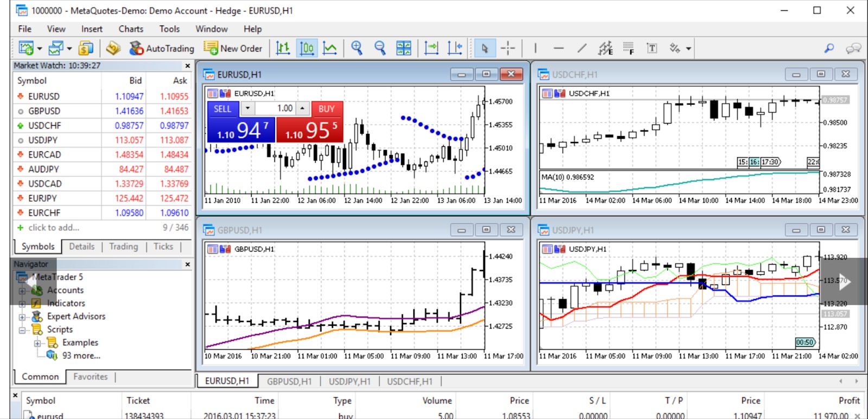Screen dimensions: 868x419
Task: Switch to Ticks tab in Market Watch
Action: (163, 247)
